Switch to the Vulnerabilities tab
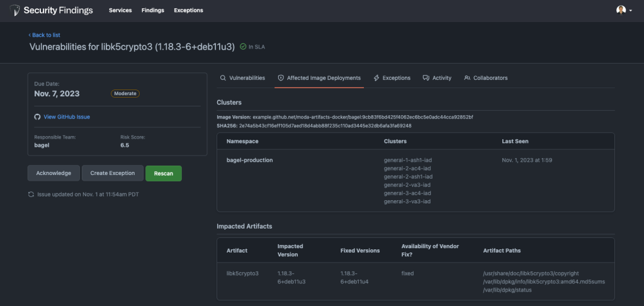Screen dimensions: 644x306 [243, 77]
